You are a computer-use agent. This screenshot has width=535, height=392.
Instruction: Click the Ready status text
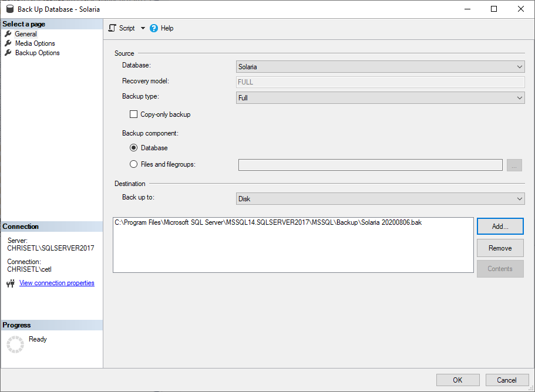(x=38, y=339)
